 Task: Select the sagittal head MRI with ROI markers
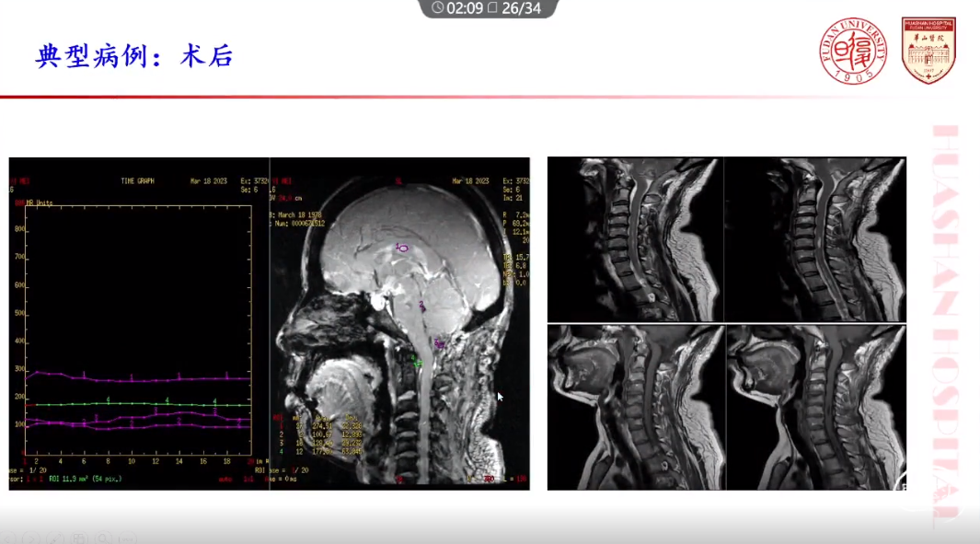[399, 323]
